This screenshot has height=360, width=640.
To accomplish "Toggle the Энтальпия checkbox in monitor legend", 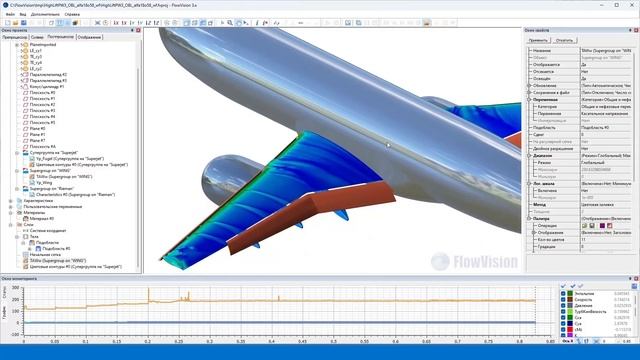I will click(x=563, y=293).
